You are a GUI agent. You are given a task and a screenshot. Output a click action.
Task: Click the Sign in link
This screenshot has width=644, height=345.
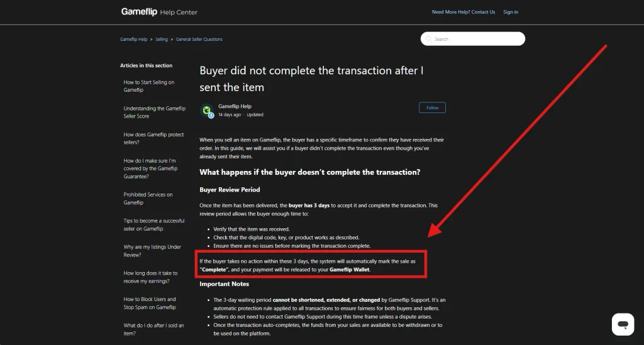click(511, 12)
